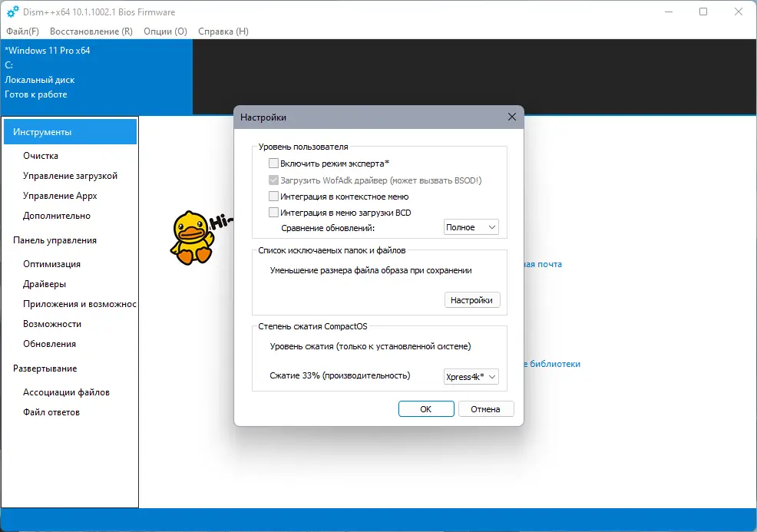Minimize the Dism++ window
757x532 pixels.
click(x=669, y=12)
